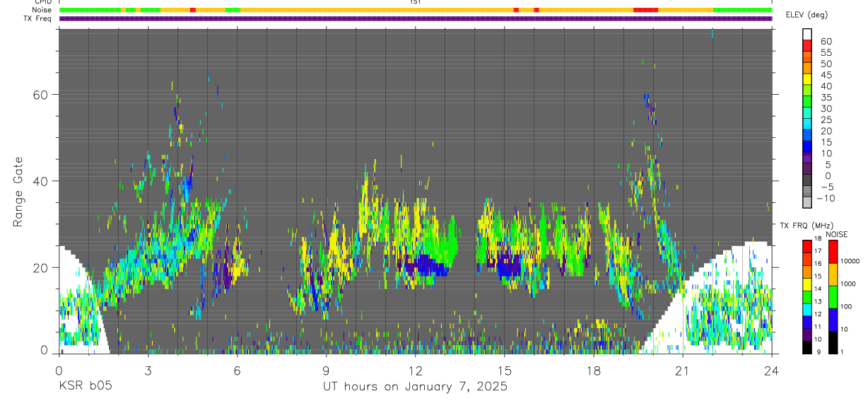Click the Range Gate vertical axis title
The width and height of the screenshot is (868, 401).
[18, 192]
